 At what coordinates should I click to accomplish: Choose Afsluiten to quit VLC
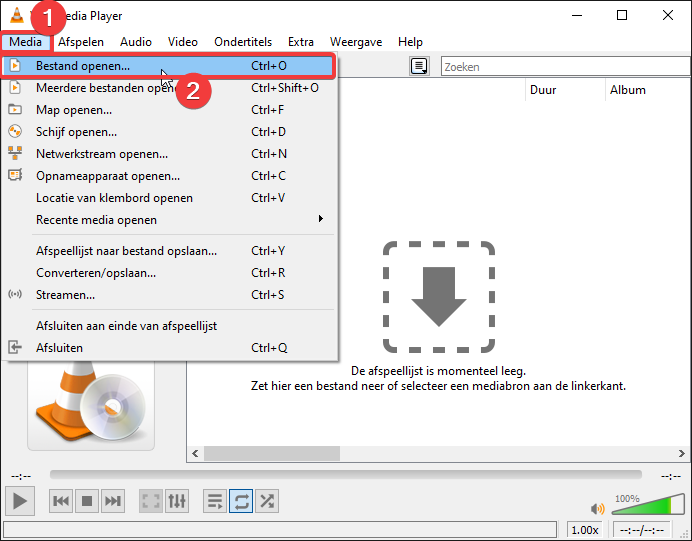pos(170,348)
